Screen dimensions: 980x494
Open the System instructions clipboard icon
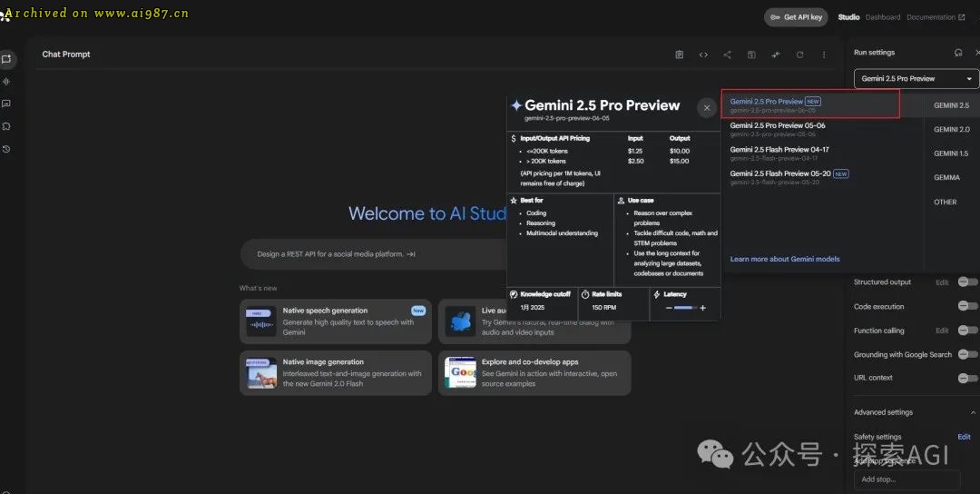pyautogui.click(x=680, y=55)
